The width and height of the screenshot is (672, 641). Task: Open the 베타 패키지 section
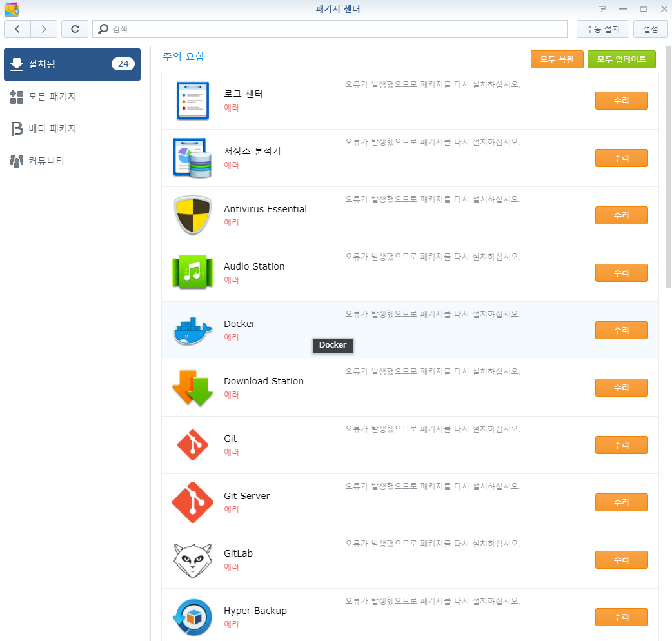(72, 128)
